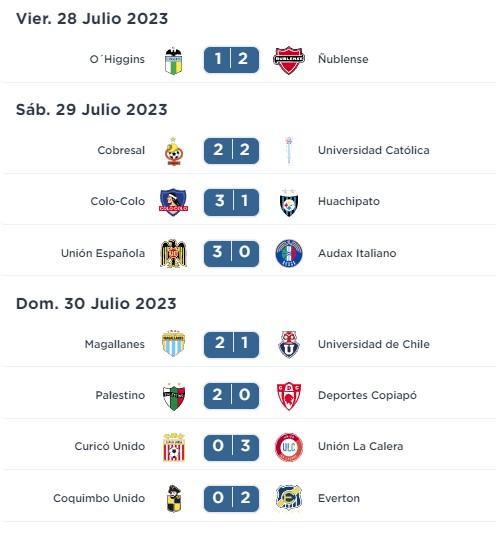Click the Unión La Calera ULC badge

[x=289, y=447]
